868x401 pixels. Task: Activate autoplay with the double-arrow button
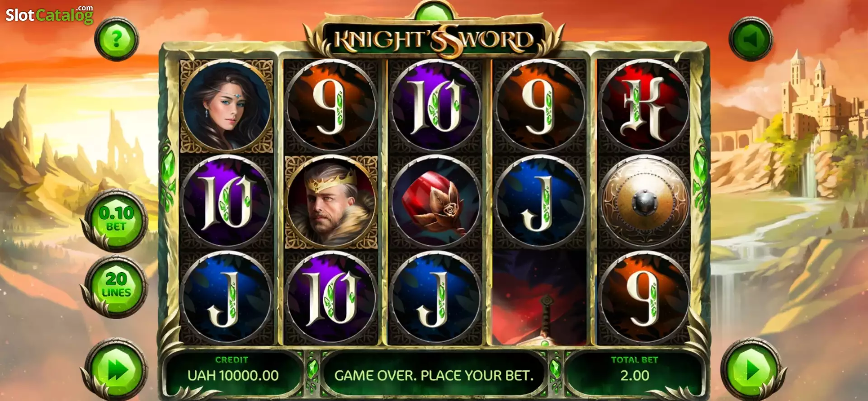point(117,370)
